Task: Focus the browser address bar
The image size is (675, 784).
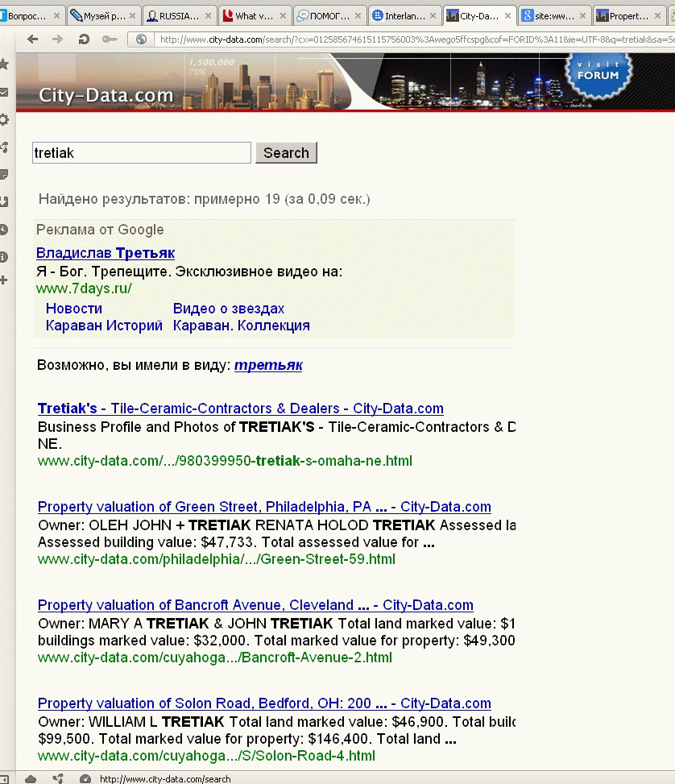Action: coord(416,39)
